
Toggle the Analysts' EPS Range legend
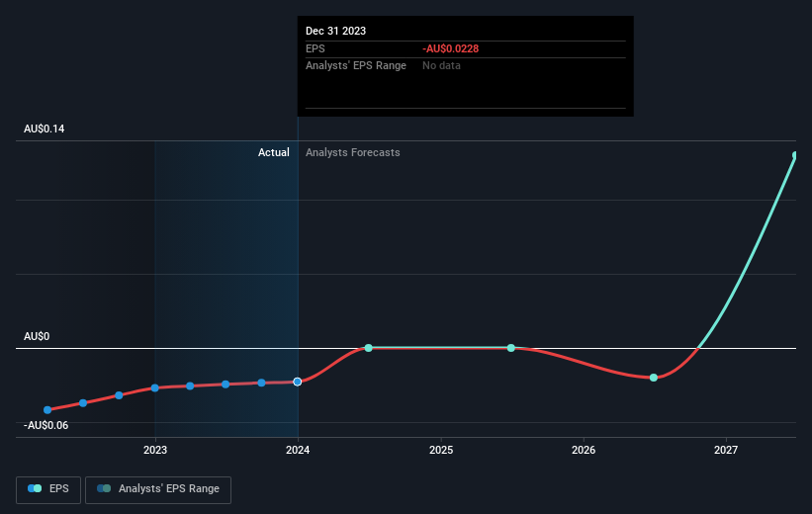(158, 489)
